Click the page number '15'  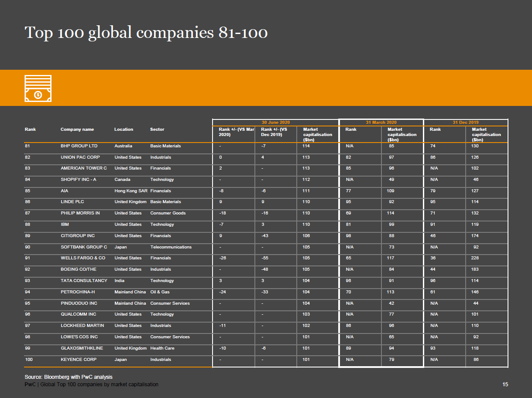505,384
